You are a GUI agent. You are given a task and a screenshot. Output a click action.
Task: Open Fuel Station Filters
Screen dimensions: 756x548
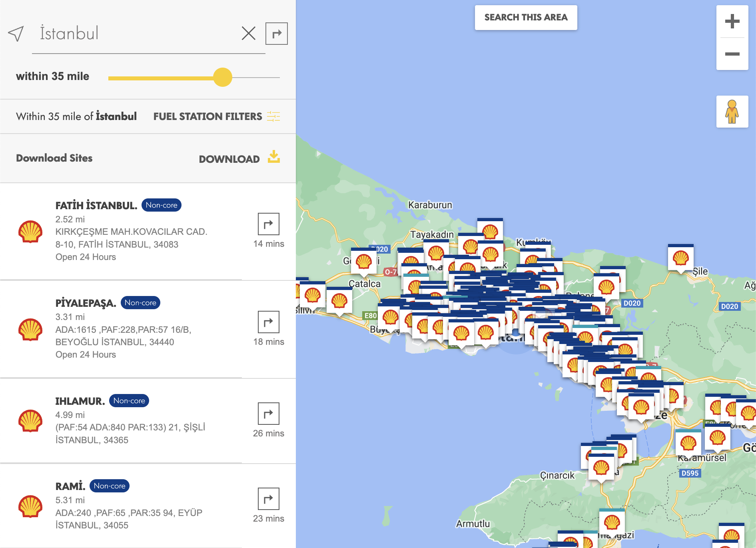pyautogui.click(x=216, y=116)
